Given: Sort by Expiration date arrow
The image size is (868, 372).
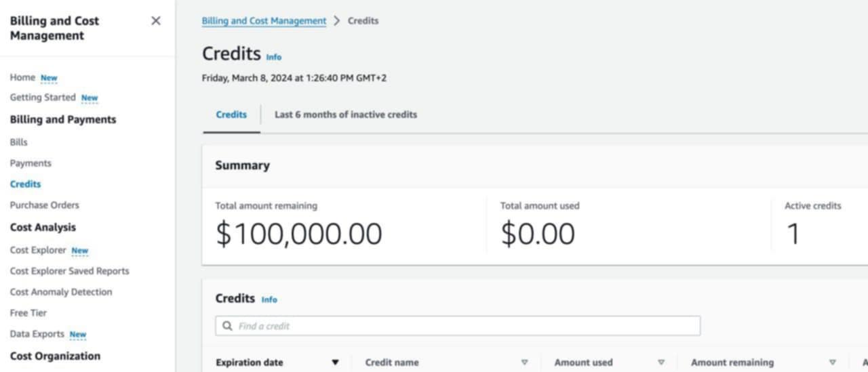Looking at the screenshot, I should click(x=335, y=363).
